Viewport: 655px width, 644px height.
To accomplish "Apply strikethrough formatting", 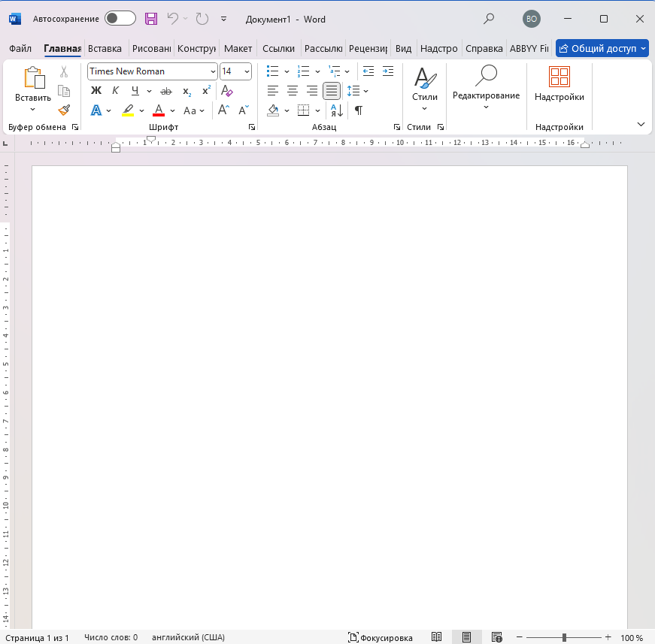I will [x=166, y=91].
